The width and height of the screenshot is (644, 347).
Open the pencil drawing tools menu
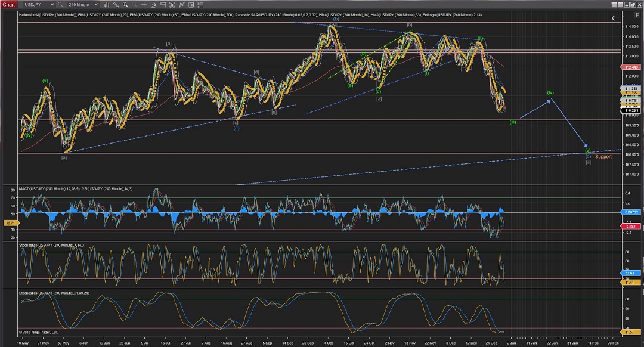[116, 5]
